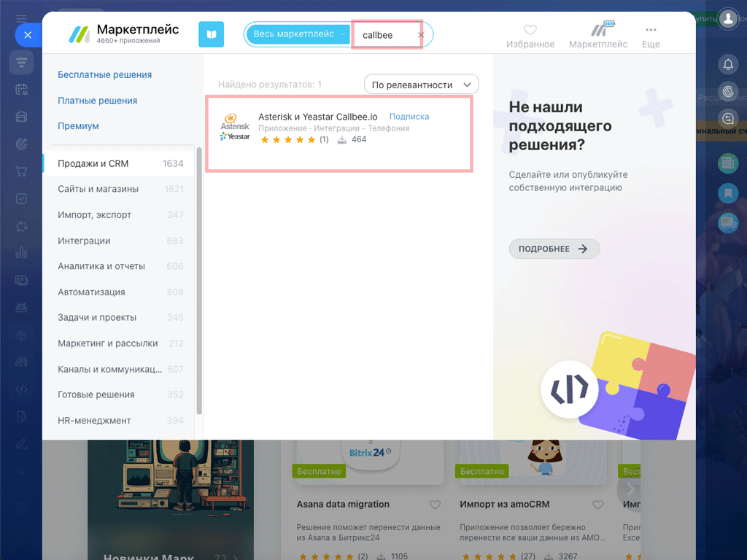Open the chat messages icon on right rail
This screenshot has height=560, width=747.
tap(728, 118)
